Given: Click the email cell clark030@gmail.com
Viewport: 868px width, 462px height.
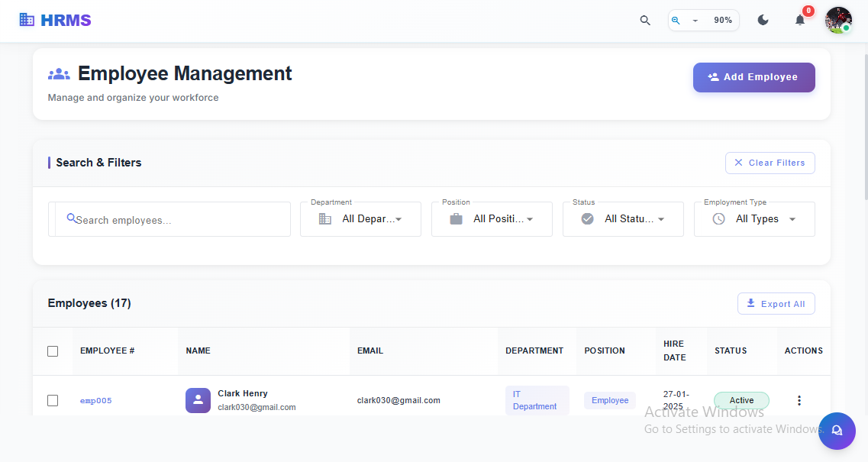Looking at the screenshot, I should pyautogui.click(x=399, y=400).
